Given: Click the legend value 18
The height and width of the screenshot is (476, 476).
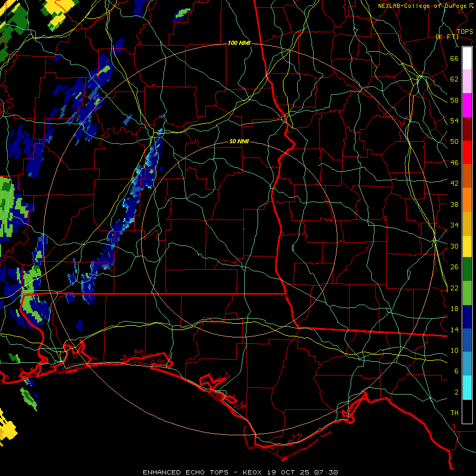Looking at the screenshot, I should click(454, 309).
